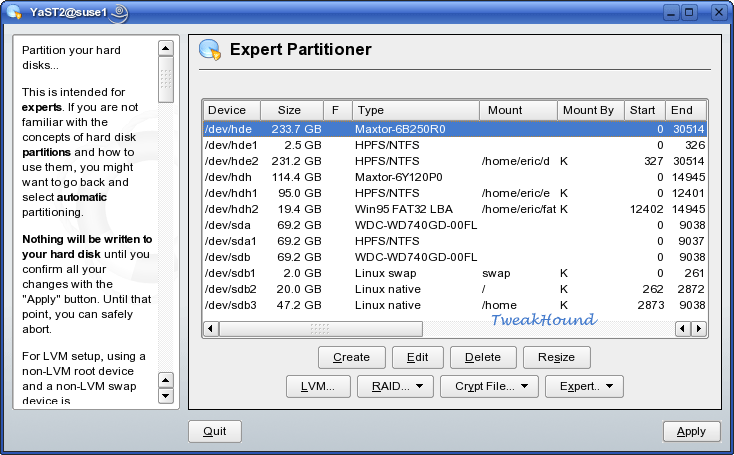Screen dimensions: 734x455
Task: Click the Win95 FAT32 LBA type cell
Action: coord(404,209)
